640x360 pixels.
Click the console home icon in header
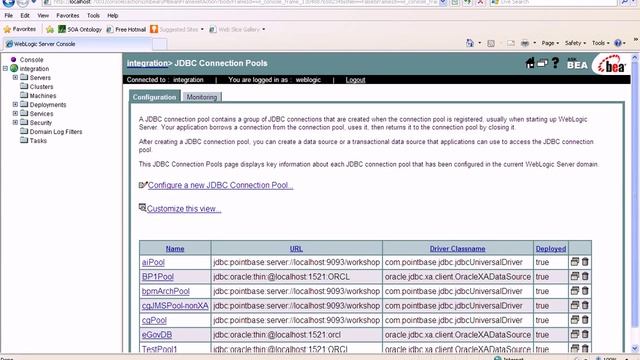click(x=530, y=63)
